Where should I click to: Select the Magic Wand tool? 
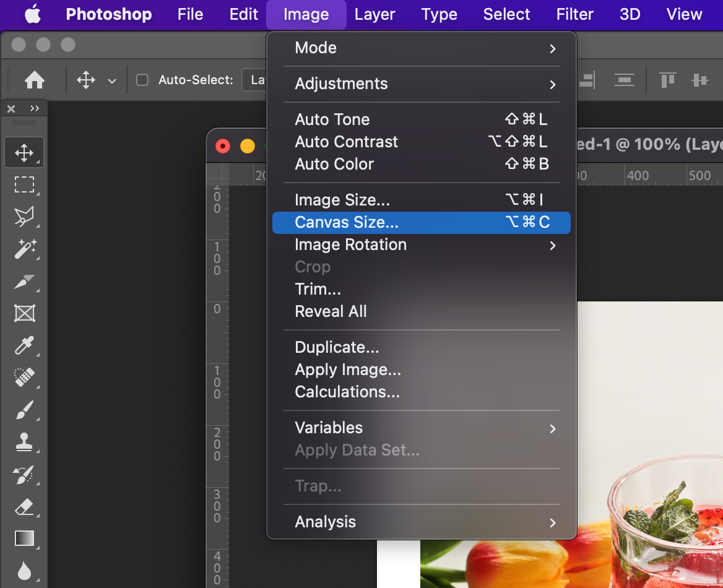pyautogui.click(x=24, y=249)
